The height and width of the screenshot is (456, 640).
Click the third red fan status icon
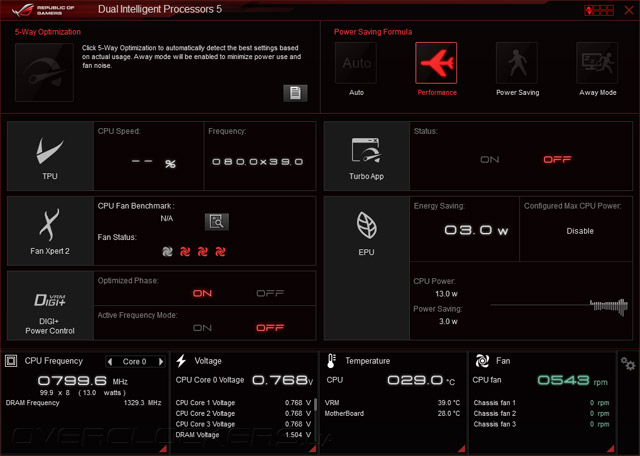(x=203, y=251)
